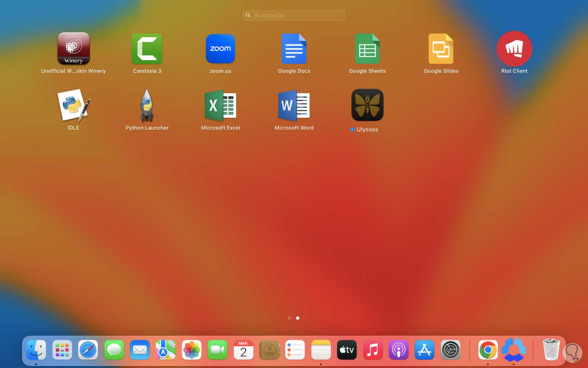Launch Microsoft Word
Image resolution: width=588 pixels, height=368 pixels.
click(x=294, y=105)
